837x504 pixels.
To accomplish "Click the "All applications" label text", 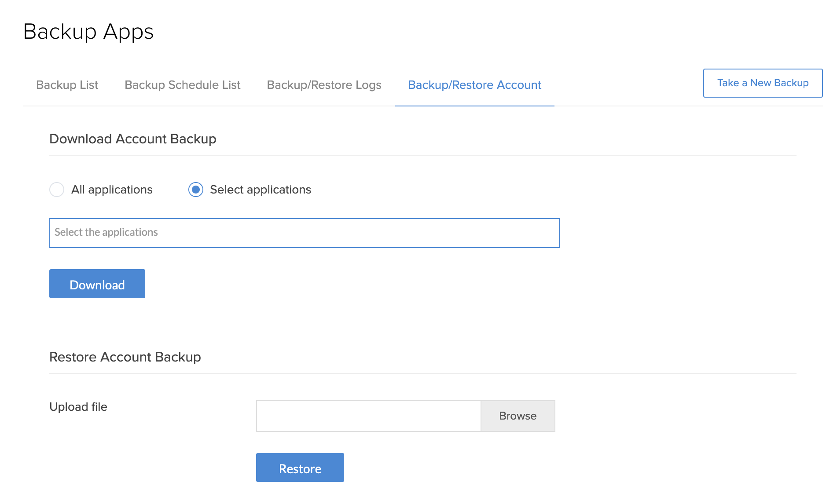I will pyautogui.click(x=112, y=190).
